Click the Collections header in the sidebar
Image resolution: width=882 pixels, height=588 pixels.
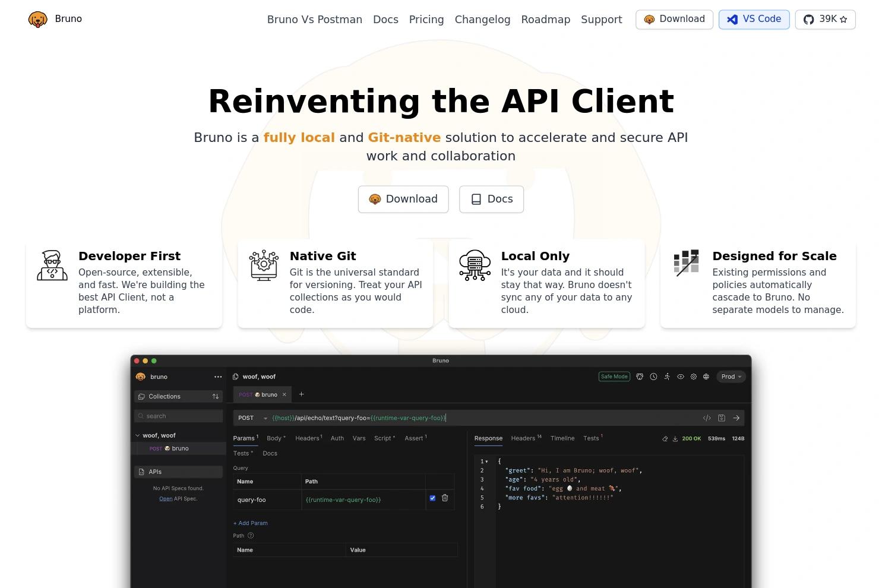point(178,396)
